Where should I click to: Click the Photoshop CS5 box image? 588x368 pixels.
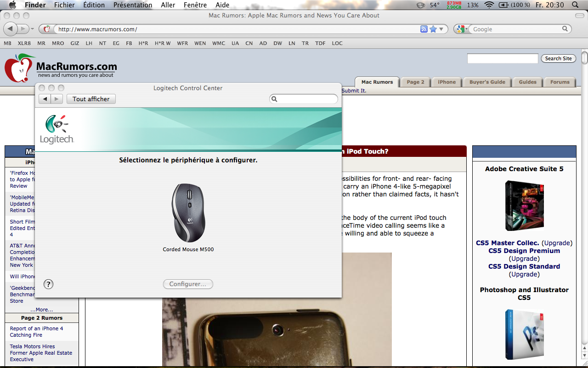(524, 334)
